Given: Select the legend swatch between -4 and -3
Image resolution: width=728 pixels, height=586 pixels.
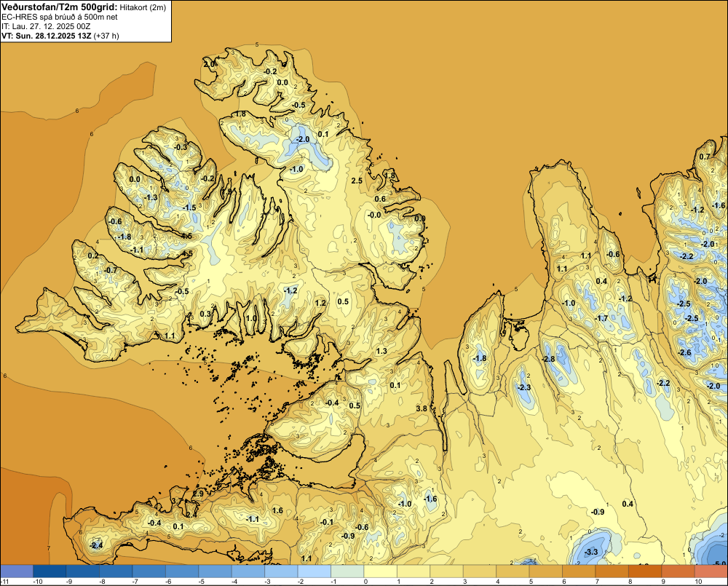Looking at the screenshot, I should (x=248, y=571).
